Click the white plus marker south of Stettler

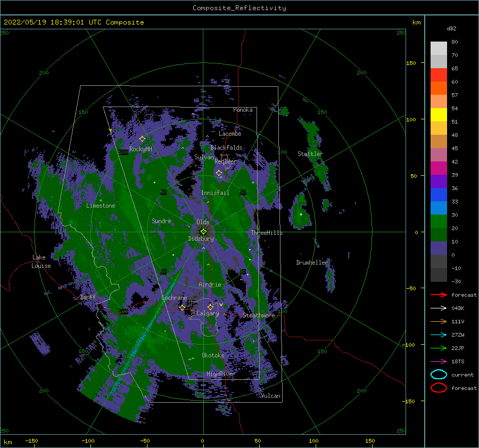tap(301, 214)
